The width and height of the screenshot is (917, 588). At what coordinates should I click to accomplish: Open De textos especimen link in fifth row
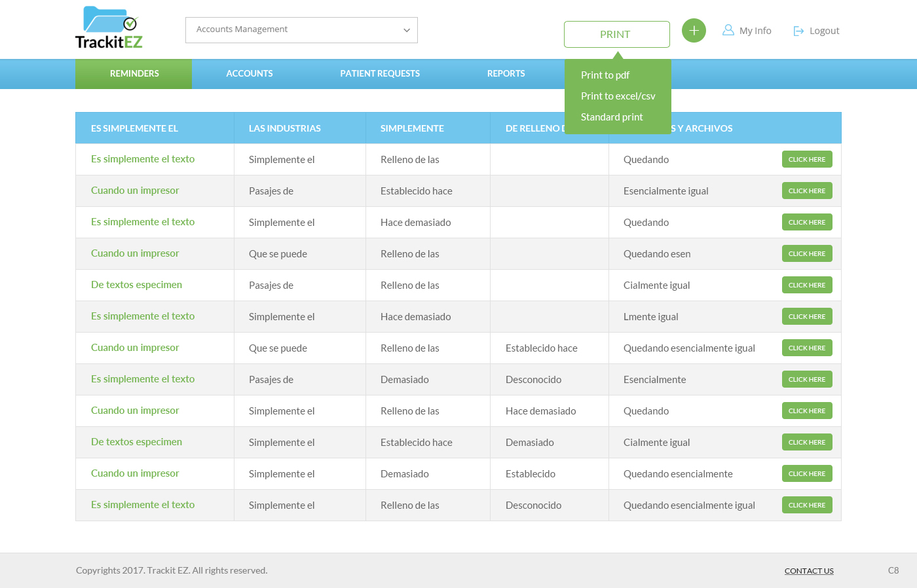[136, 285]
